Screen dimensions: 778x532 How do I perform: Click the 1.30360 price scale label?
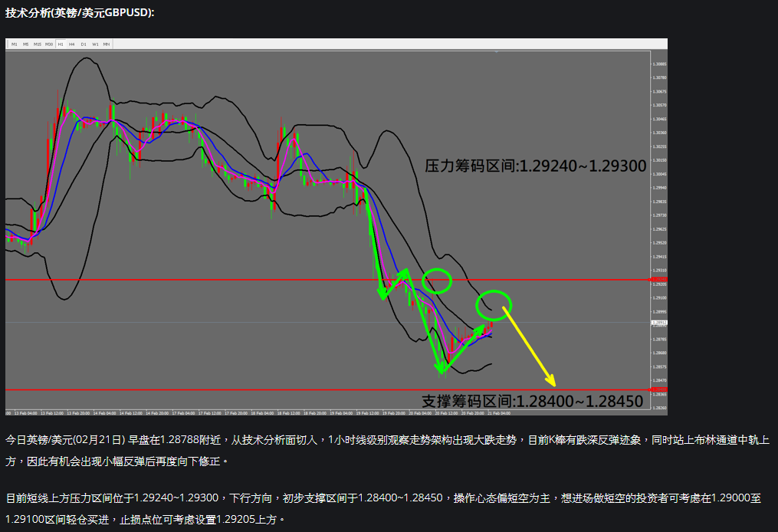pos(659,133)
